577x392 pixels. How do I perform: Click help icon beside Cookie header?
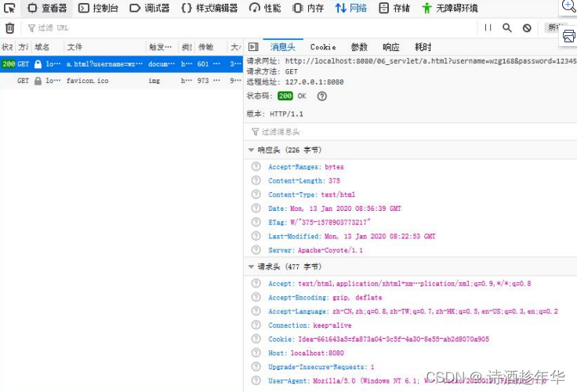tap(256, 339)
